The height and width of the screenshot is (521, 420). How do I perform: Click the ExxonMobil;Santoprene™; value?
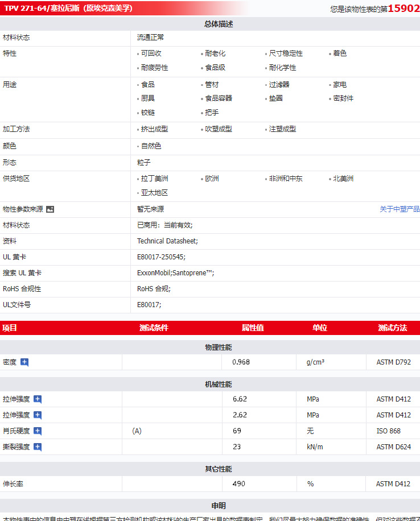(176, 273)
